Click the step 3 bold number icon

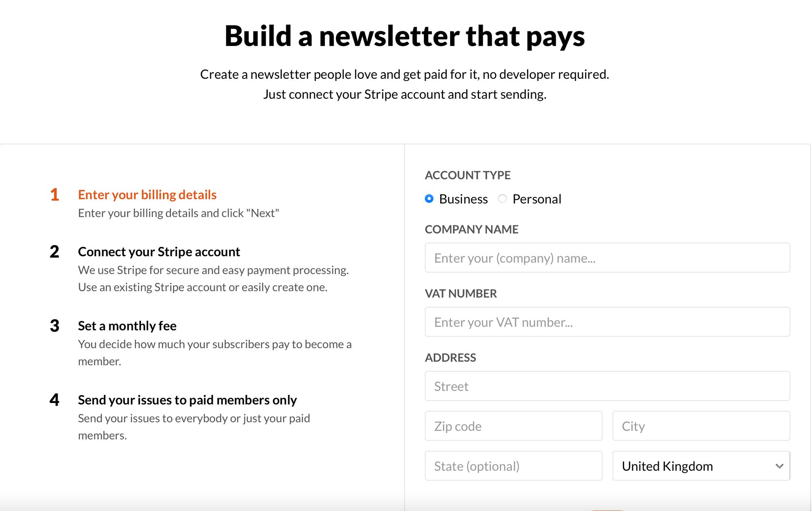(x=54, y=325)
